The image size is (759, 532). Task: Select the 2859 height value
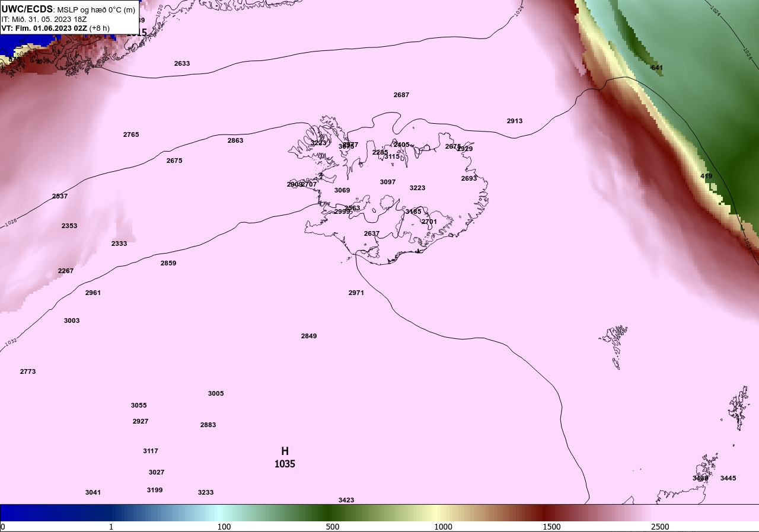(x=168, y=263)
